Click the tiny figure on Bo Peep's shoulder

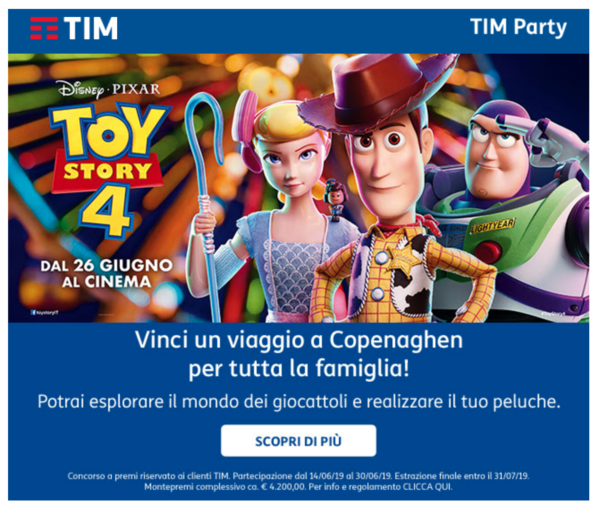pos(335,201)
